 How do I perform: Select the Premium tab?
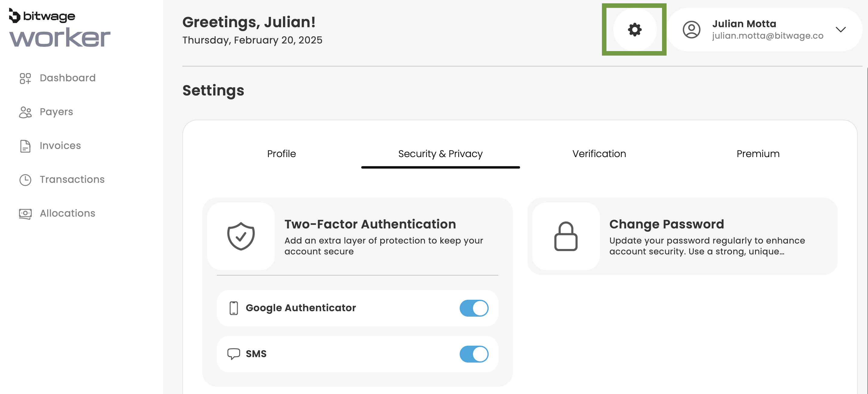pos(757,154)
